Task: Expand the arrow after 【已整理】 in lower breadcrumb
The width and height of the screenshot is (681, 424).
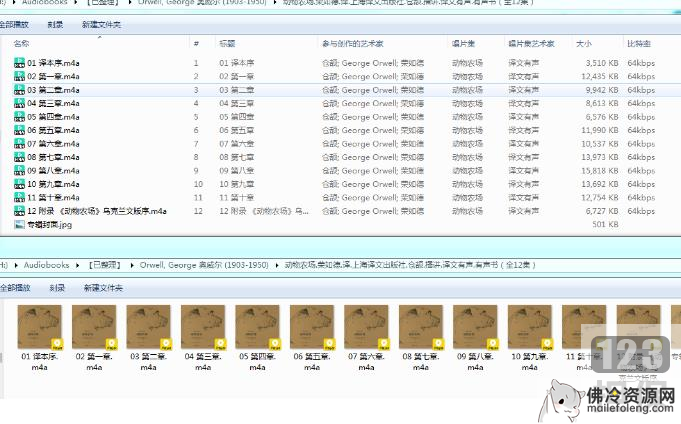Action: pos(130,265)
